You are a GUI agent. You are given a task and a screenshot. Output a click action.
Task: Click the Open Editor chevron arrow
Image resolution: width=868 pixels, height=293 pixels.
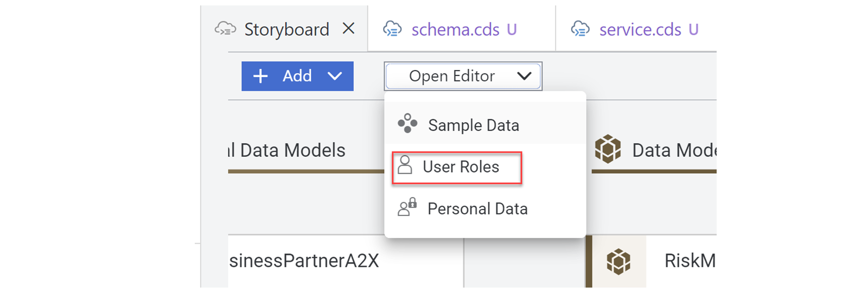(524, 76)
